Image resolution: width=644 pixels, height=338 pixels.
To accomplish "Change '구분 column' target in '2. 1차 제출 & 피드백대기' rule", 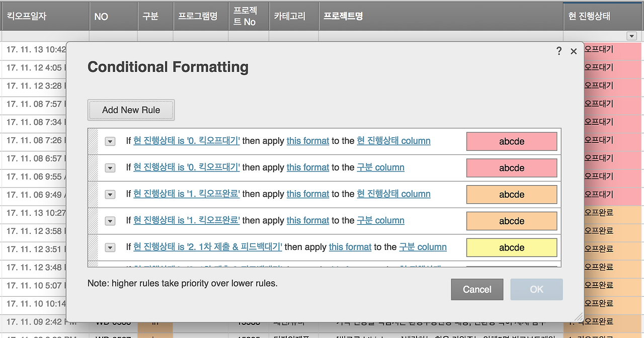I will (423, 247).
